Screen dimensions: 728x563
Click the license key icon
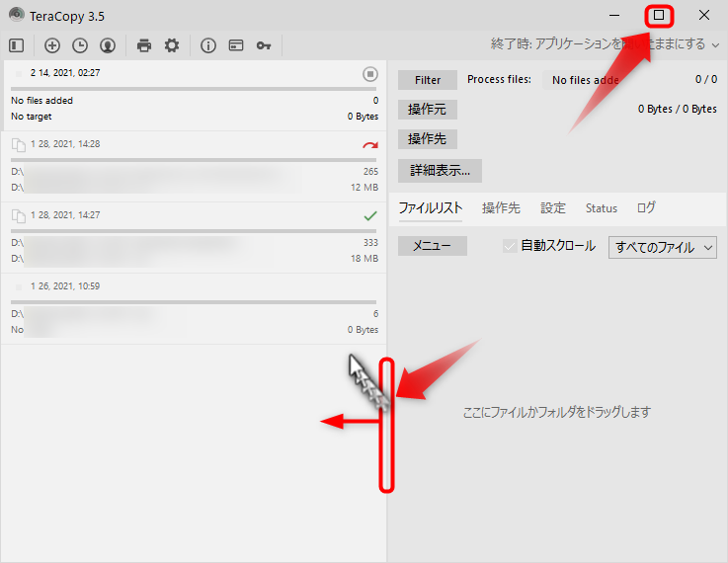coord(264,45)
